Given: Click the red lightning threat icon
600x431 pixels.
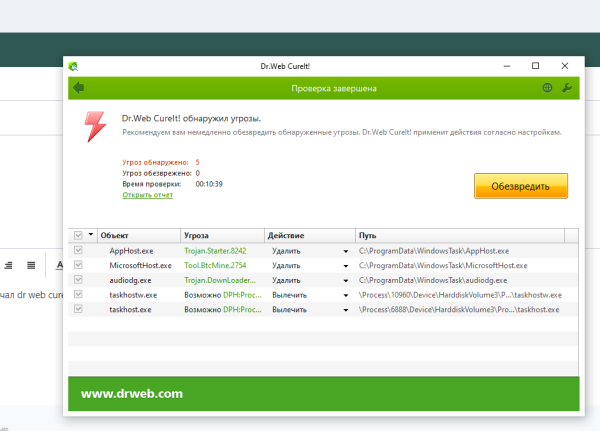Looking at the screenshot, I should coord(95,127).
